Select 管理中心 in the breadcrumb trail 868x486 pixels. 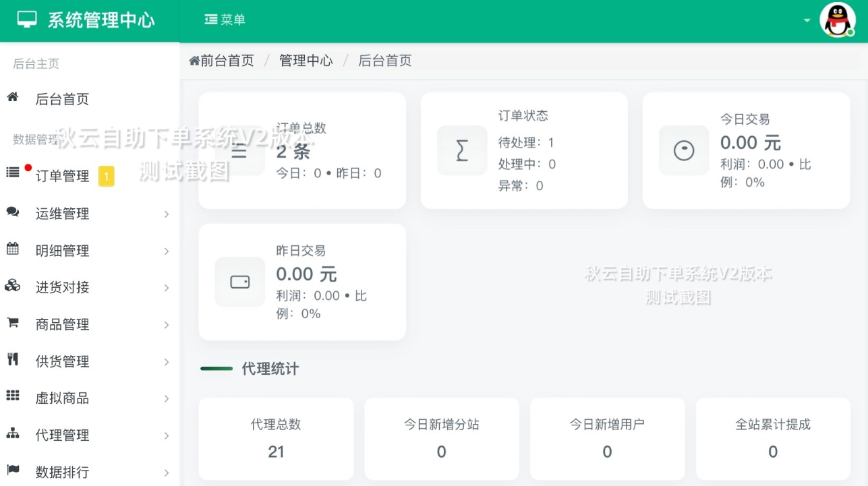coord(306,60)
